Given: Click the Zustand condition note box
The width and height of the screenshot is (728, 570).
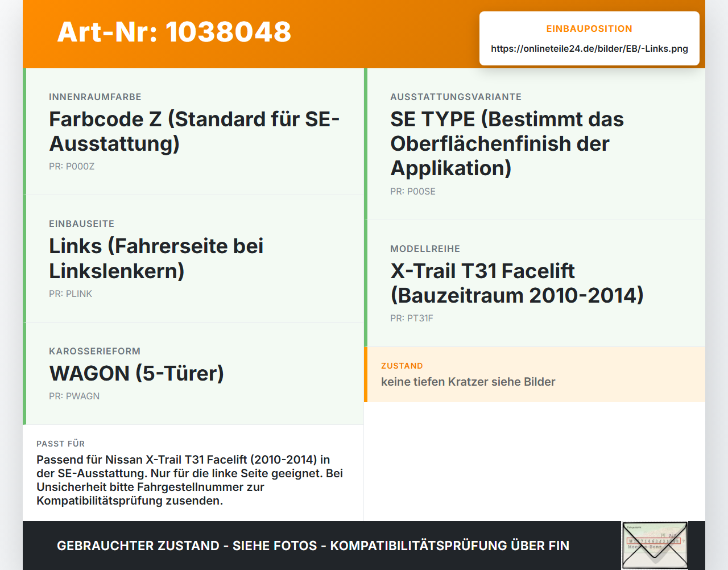Looking at the screenshot, I should coord(535,374).
